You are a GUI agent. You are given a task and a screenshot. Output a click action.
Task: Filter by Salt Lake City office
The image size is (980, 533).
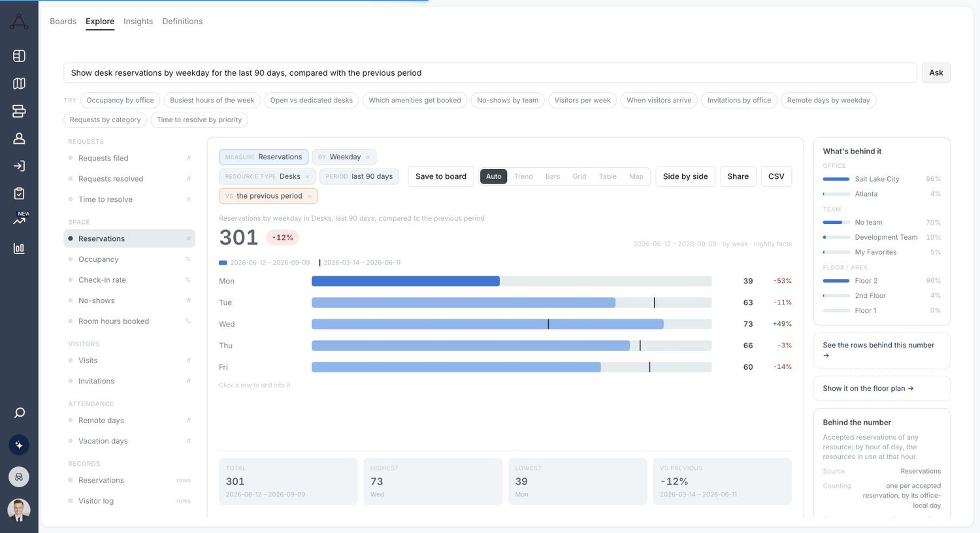(x=881, y=179)
